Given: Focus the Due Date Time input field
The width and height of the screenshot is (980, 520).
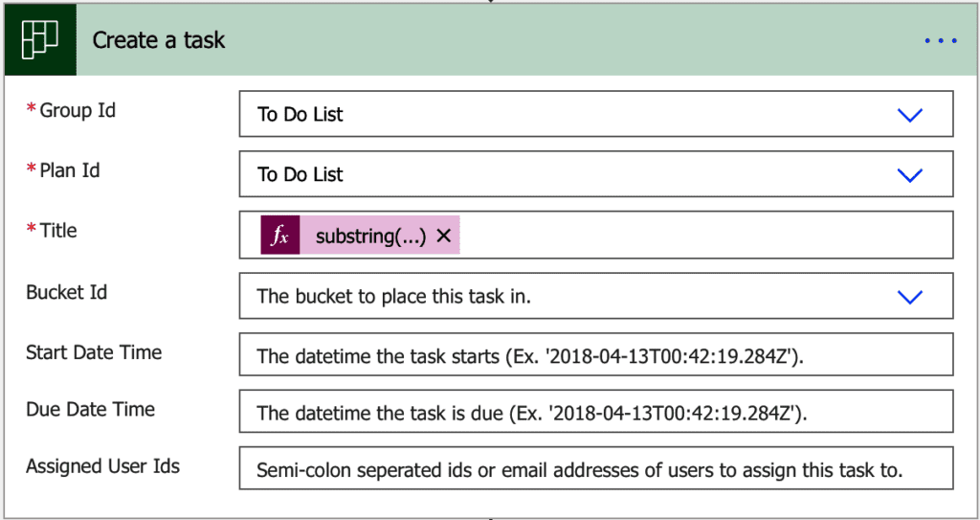Looking at the screenshot, I should coord(595,414).
